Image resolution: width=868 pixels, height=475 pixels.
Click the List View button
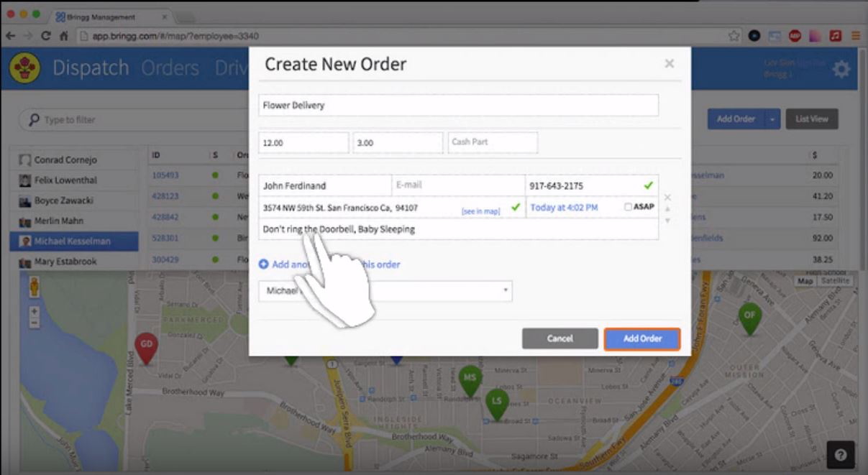[812, 119]
